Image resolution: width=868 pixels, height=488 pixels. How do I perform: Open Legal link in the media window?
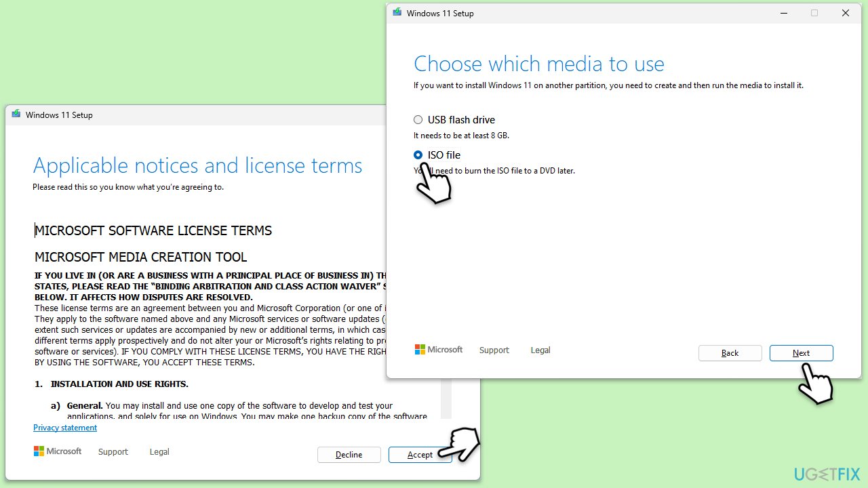pyautogui.click(x=540, y=350)
